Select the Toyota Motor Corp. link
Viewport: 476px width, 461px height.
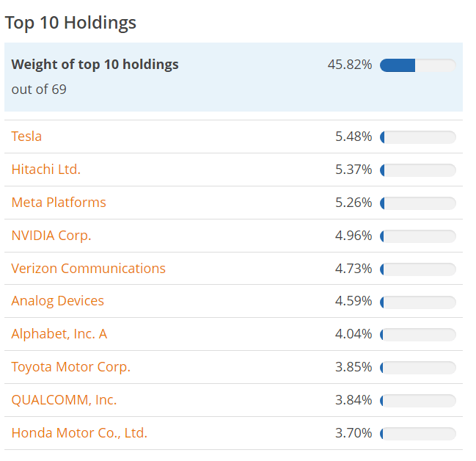click(x=71, y=367)
